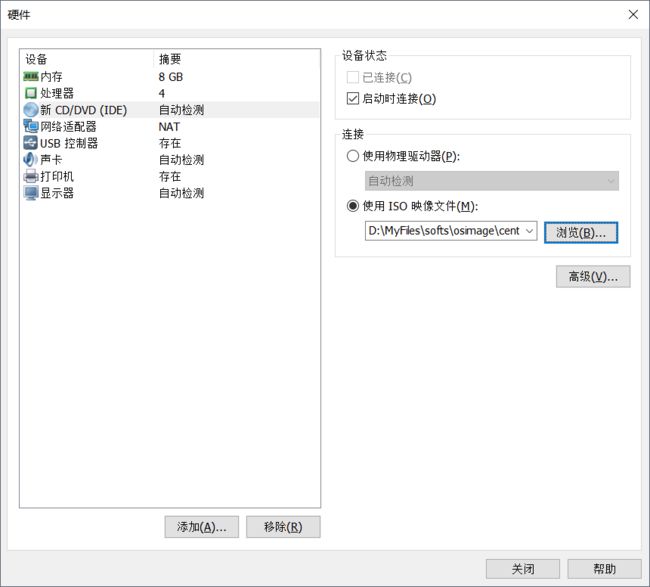Screen dimensions: 650x587
Task: Click the 8 GB memory summary value
Action: point(170,77)
